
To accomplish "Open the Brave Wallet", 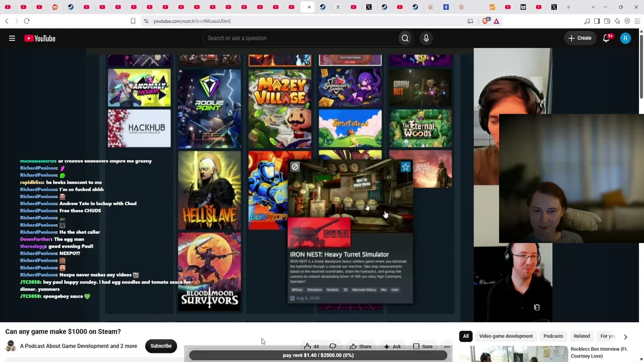I will [607, 21].
